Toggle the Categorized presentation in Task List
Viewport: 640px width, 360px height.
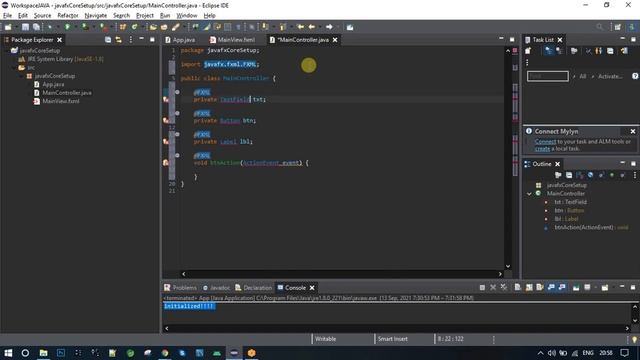pos(548,51)
